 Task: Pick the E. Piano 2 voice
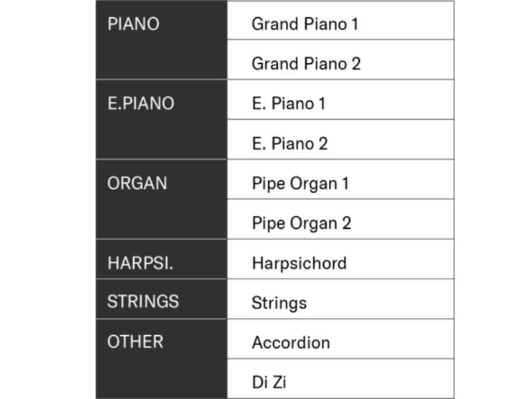click(290, 144)
